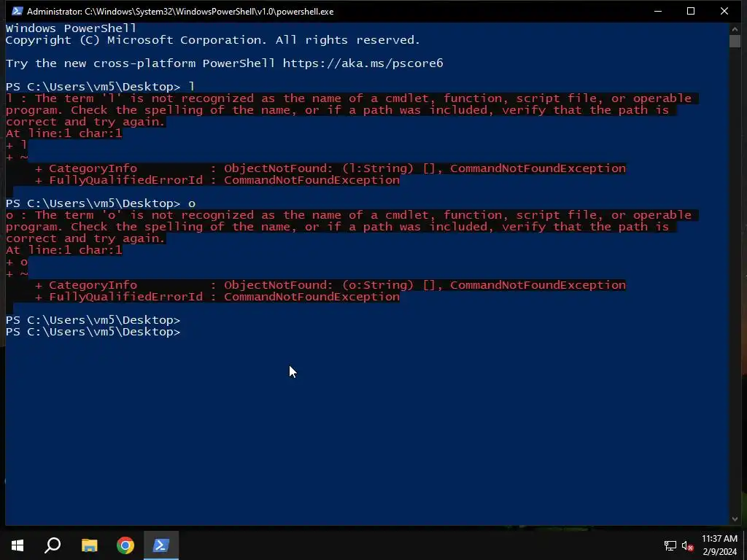Maximize the PowerShell window

pos(691,11)
